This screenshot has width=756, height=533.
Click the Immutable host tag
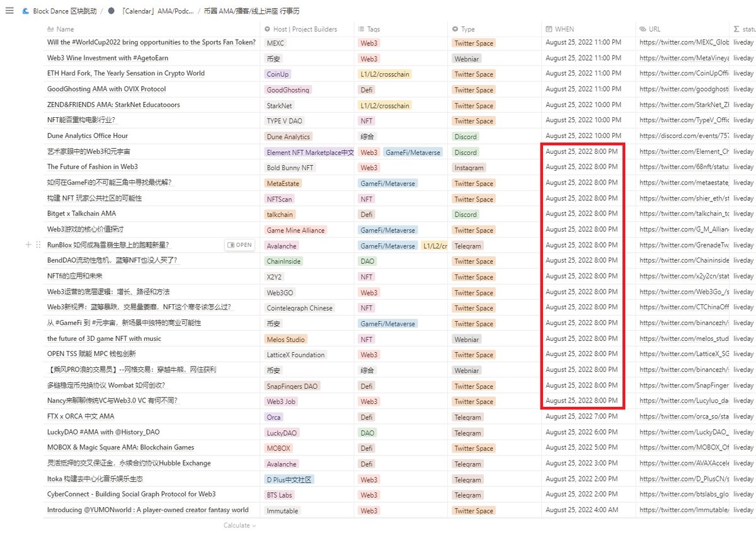(x=282, y=510)
